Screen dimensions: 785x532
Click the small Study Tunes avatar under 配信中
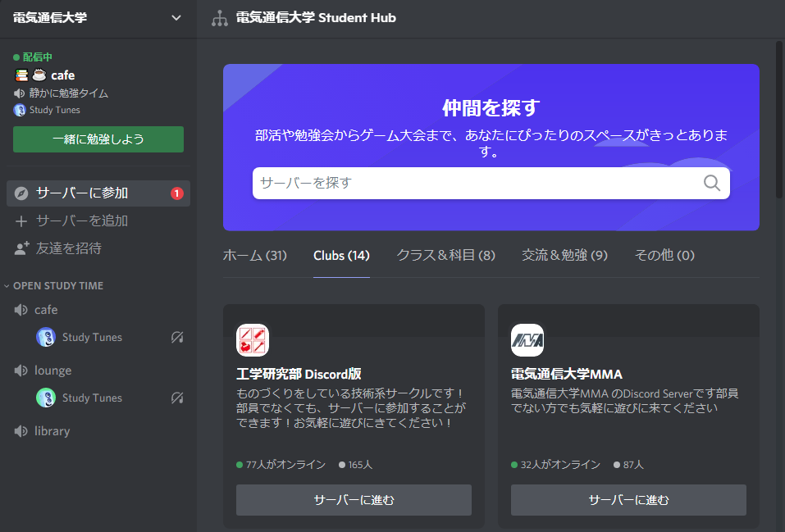point(20,110)
